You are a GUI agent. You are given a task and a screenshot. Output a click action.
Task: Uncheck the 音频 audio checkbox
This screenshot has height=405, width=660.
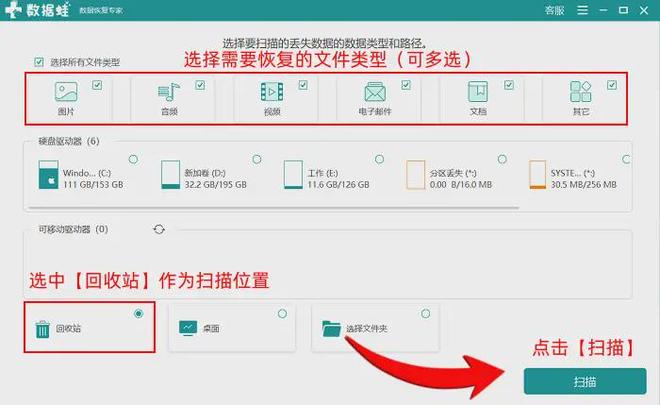tap(200, 85)
